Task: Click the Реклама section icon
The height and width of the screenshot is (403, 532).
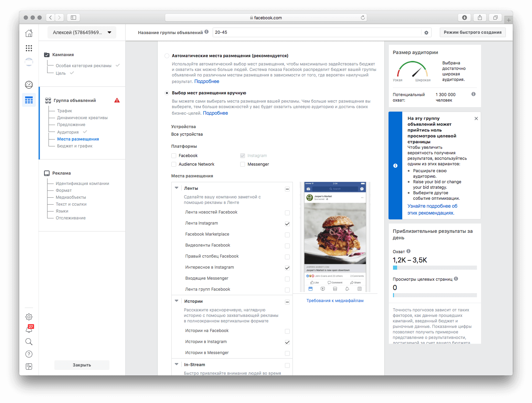Action: coord(47,173)
